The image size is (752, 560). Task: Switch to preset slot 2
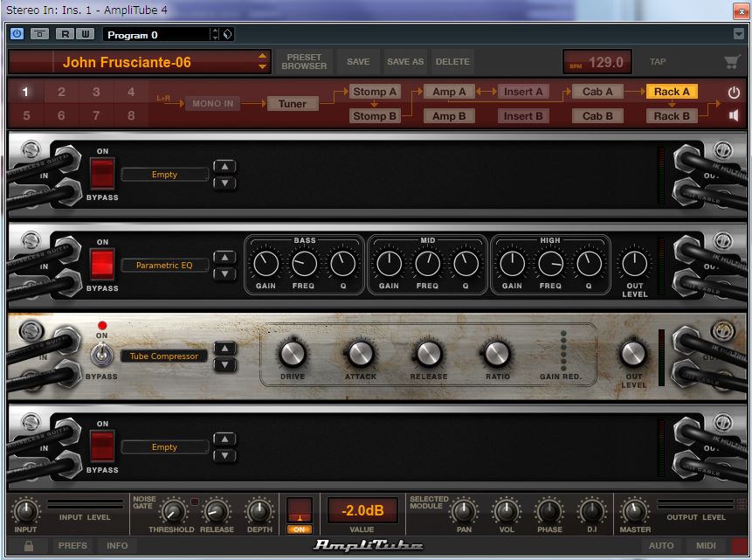pos(60,90)
